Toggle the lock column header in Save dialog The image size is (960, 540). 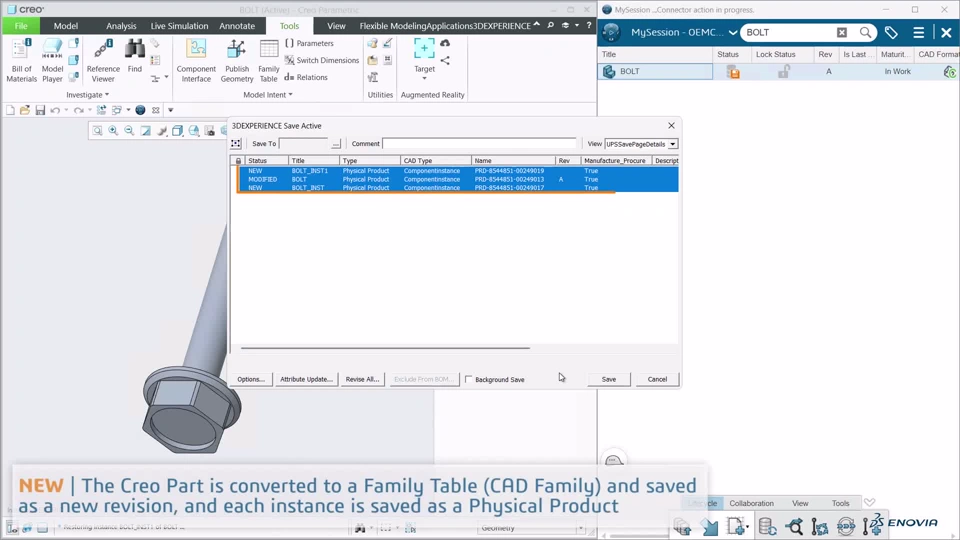pyautogui.click(x=238, y=160)
